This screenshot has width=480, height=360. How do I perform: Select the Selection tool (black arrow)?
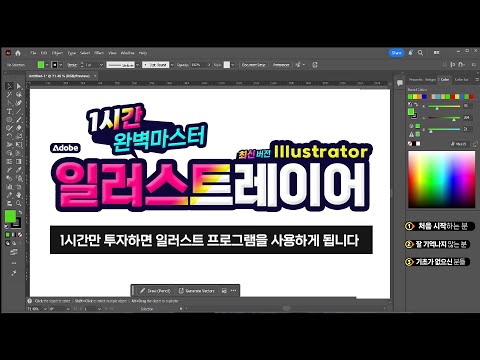click(x=9, y=86)
